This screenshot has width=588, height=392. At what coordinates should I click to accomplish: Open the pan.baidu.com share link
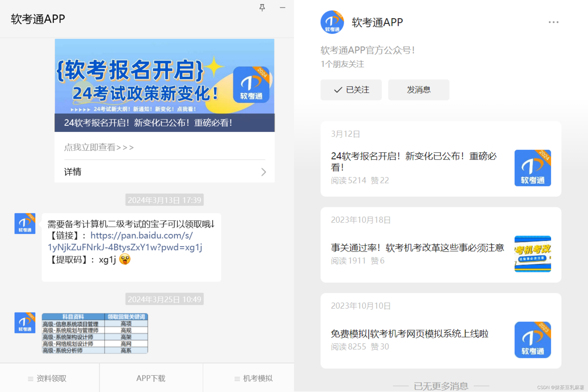[142, 235]
